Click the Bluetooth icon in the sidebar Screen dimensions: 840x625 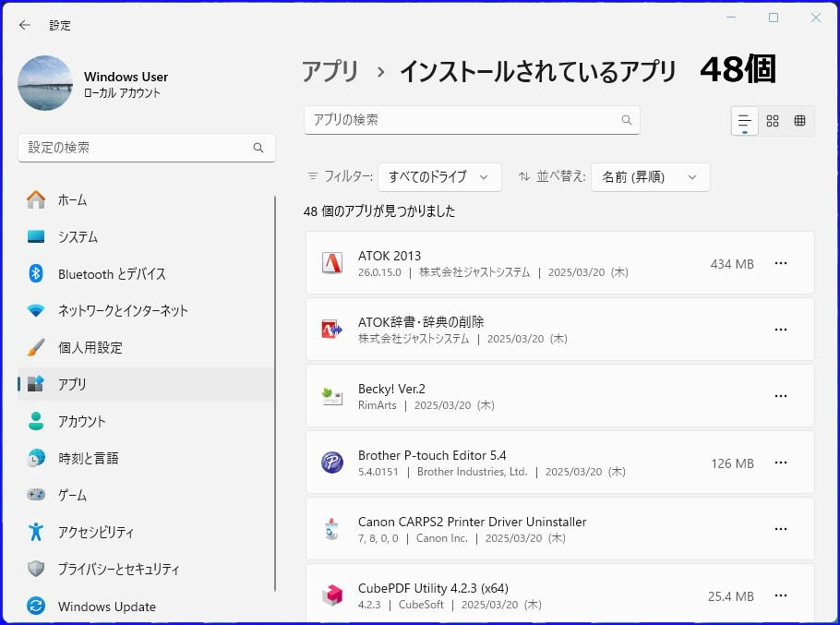coord(36,273)
